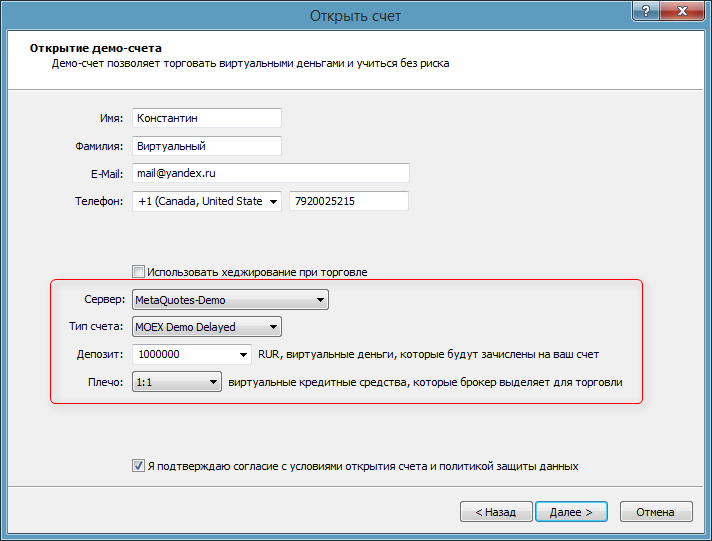The width and height of the screenshot is (712, 541).
Task: Click the Отмена button
Action: [x=656, y=511]
